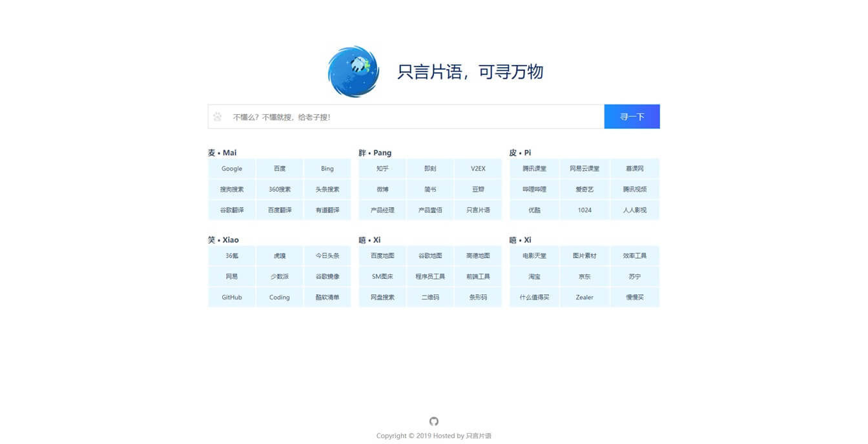The image size is (868, 444).
Task: Click the 优酷 shortcut
Action: 534,210
